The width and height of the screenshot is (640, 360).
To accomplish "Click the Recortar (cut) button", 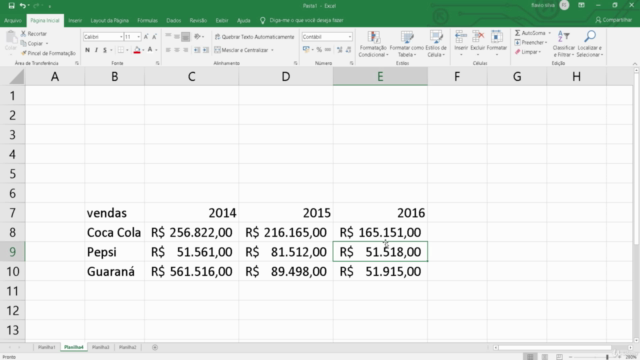I will pyautogui.click(x=34, y=33).
